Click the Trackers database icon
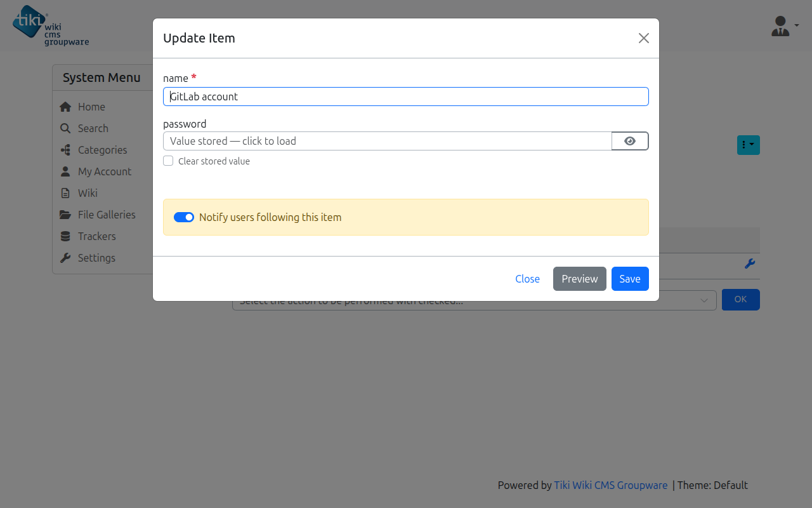The height and width of the screenshot is (508, 812). (65, 236)
